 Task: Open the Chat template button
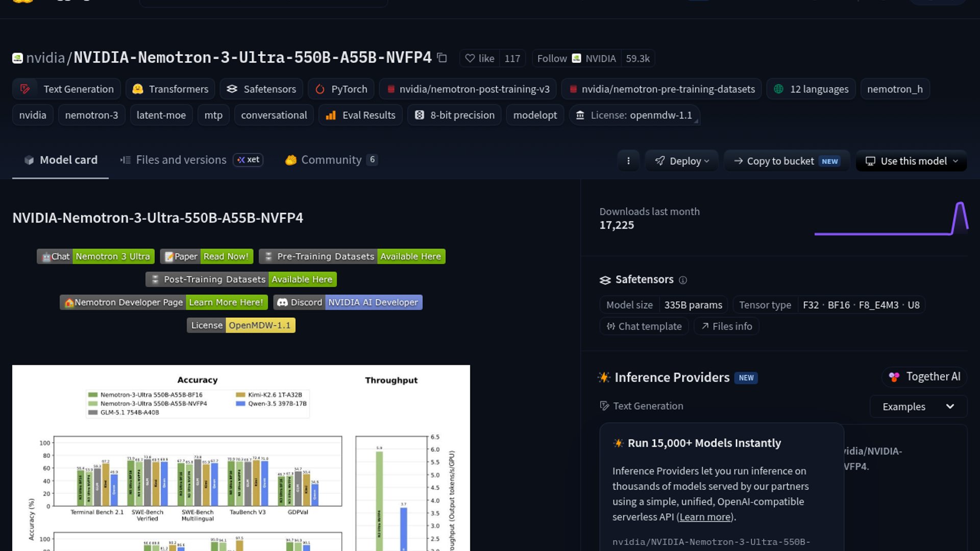[644, 327]
